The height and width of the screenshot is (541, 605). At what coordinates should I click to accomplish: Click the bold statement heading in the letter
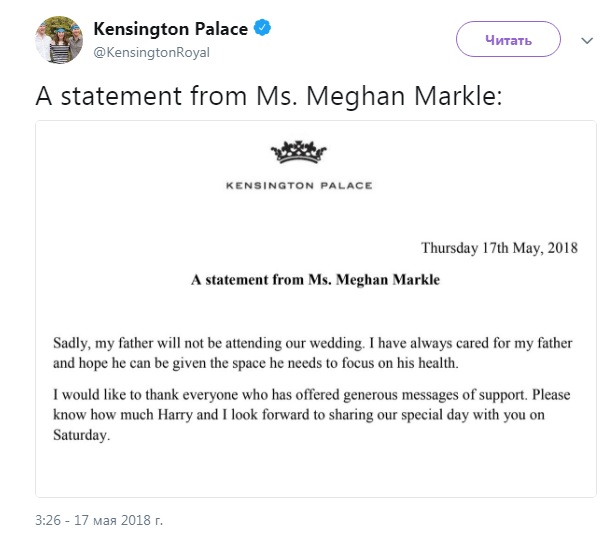pyautogui.click(x=315, y=280)
